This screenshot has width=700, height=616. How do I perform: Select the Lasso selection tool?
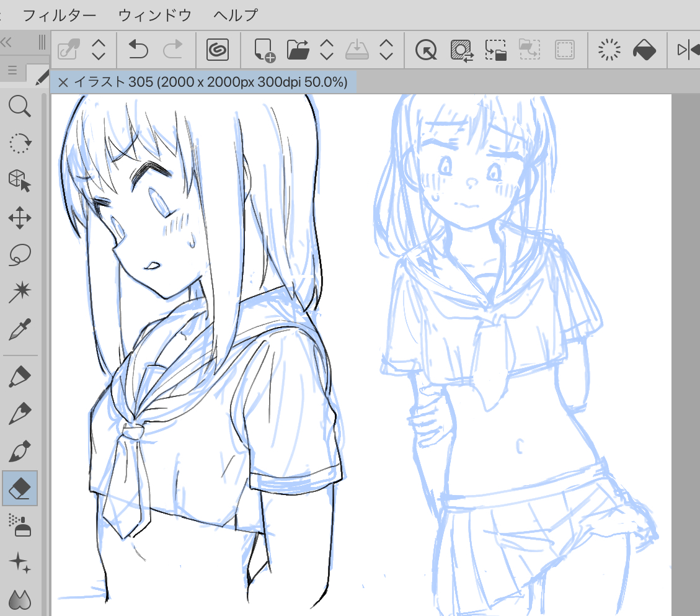point(20,255)
